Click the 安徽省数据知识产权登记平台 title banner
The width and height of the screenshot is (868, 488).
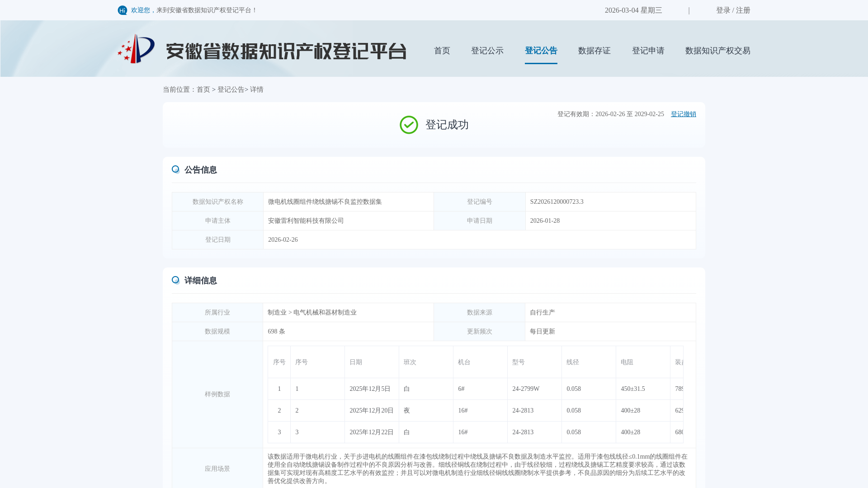[286, 51]
